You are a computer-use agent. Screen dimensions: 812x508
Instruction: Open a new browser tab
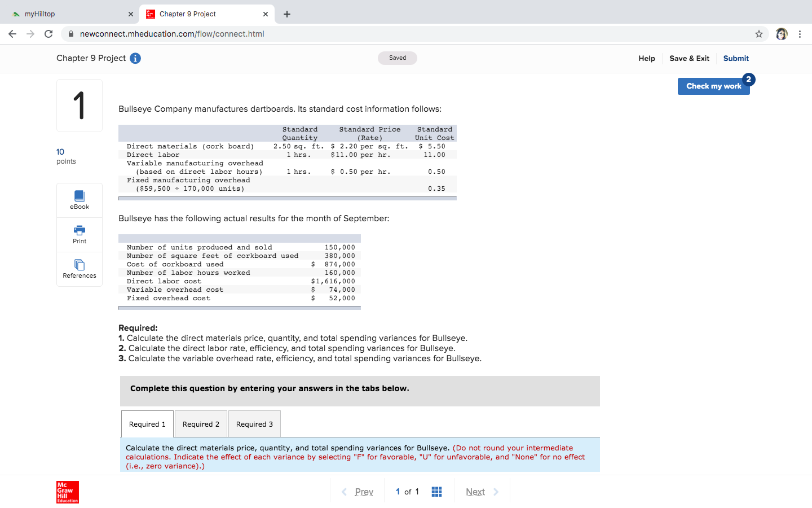click(x=287, y=14)
